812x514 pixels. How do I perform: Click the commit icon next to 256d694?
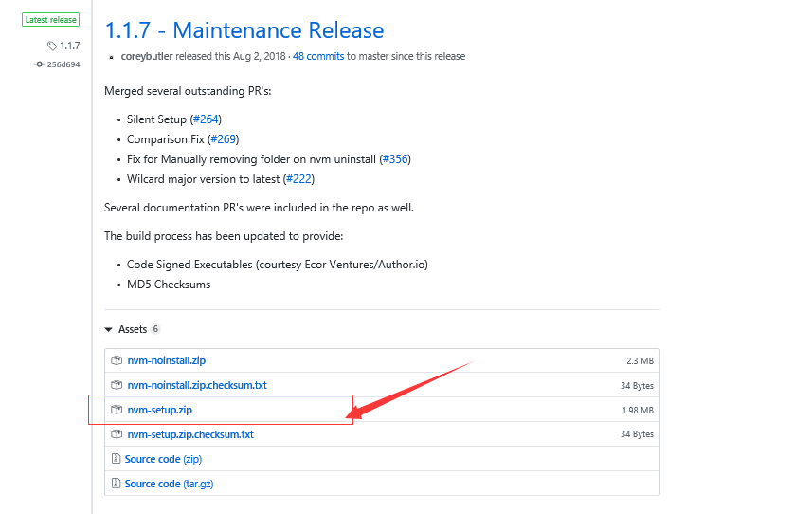40,64
